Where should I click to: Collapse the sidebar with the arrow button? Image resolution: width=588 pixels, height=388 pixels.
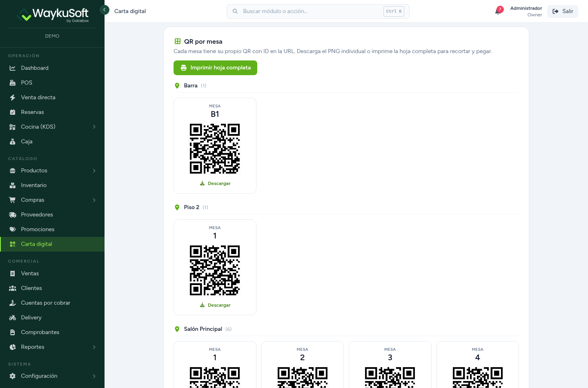pos(105,9)
